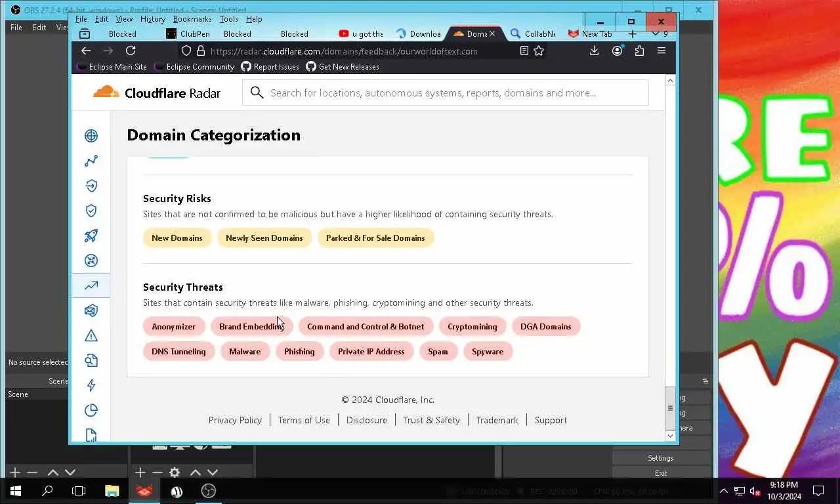The image size is (840, 504).
Task: Open the account profile icon in toolbar
Action: point(617,51)
